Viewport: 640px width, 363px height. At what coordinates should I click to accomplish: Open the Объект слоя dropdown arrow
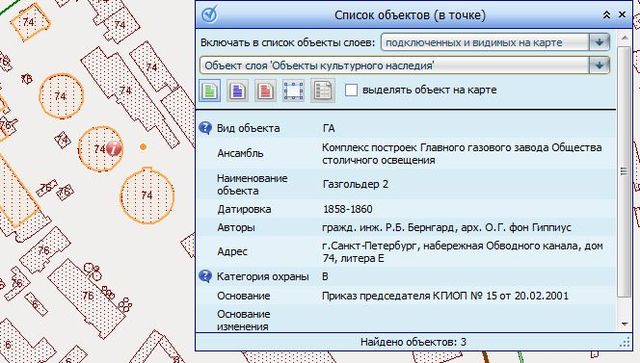(599, 65)
